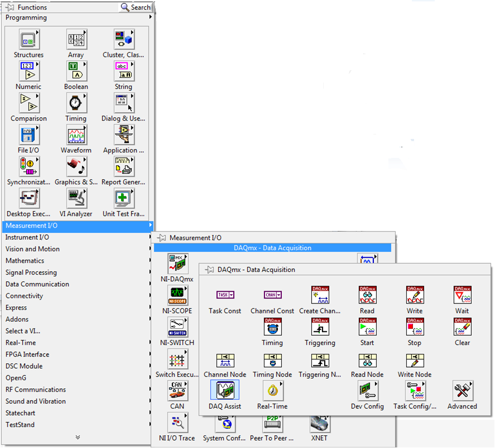Expand the Connectivity category
This screenshot has height=448, width=495.
[x=78, y=296]
